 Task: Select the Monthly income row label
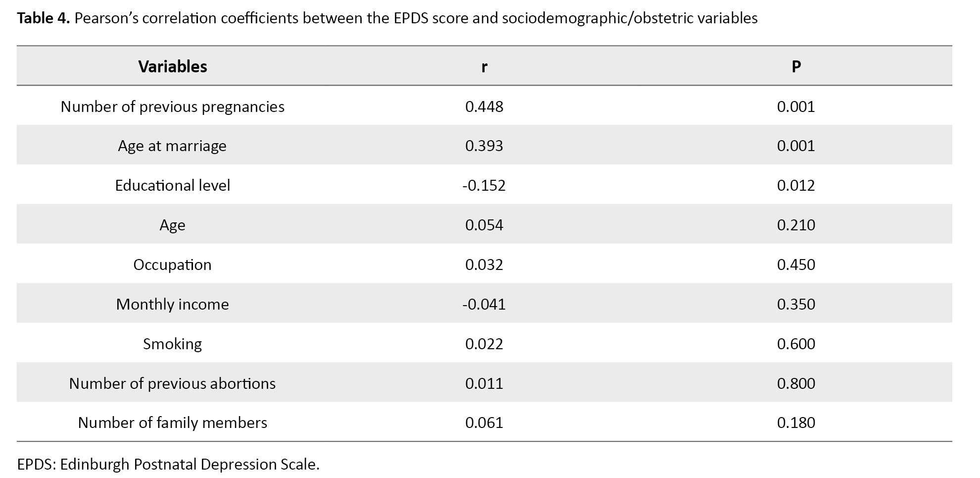coord(172,304)
